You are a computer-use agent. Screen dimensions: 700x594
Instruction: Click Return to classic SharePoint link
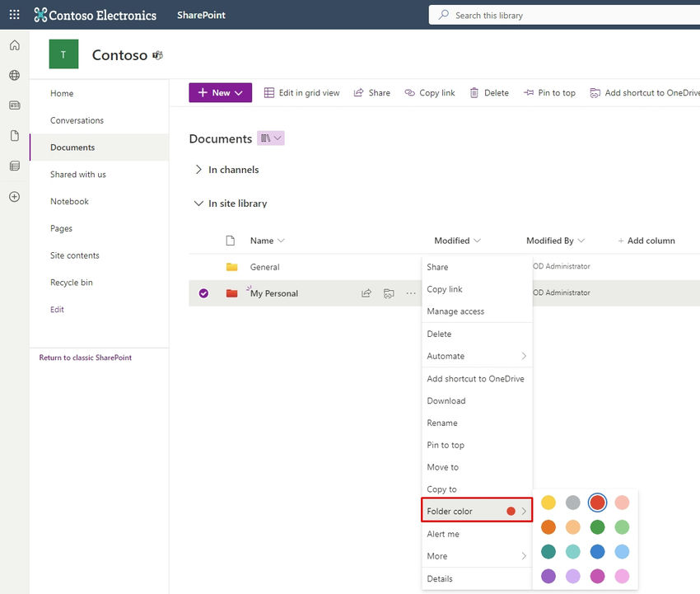(x=85, y=357)
